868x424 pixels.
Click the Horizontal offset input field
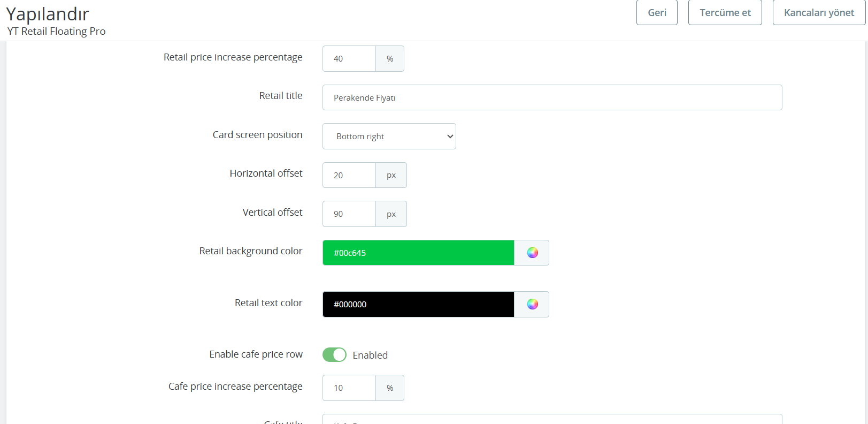(349, 175)
